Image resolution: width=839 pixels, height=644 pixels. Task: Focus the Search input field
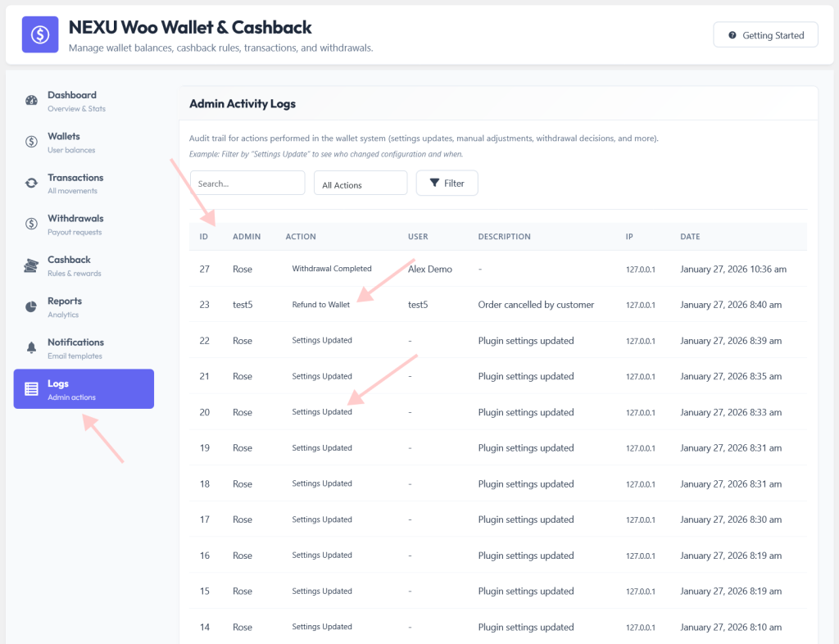(x=247, y=184)
